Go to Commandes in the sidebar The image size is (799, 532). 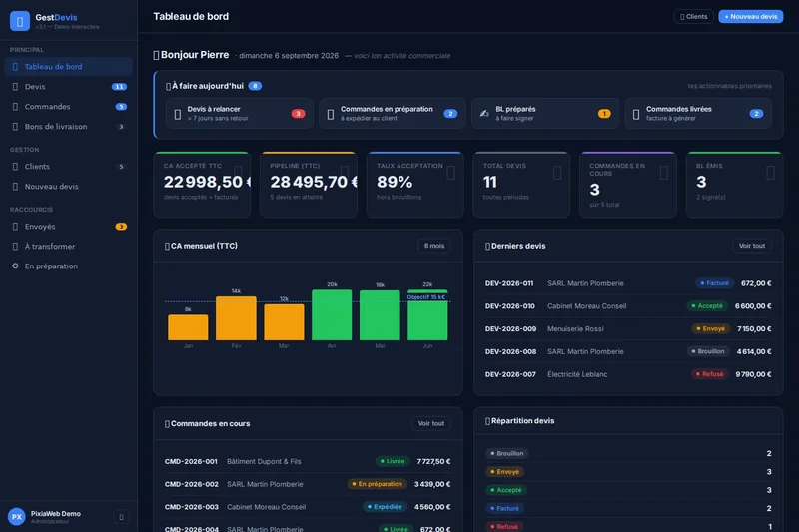(68, 107)
